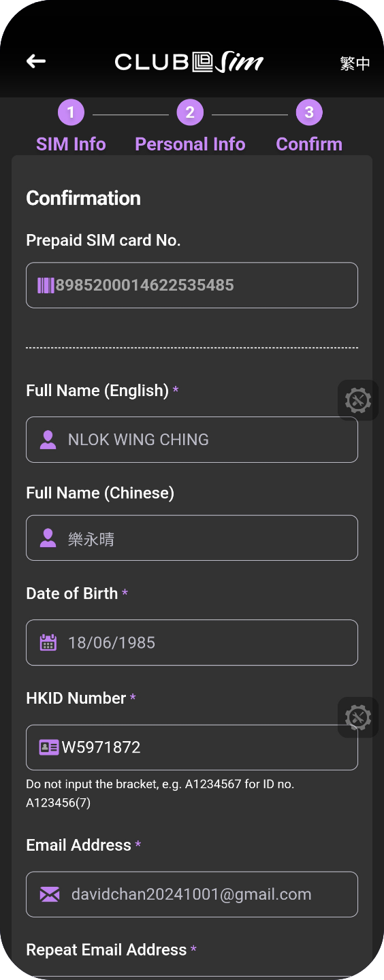Open SIM Info step label
This screenshot has width=384, height=980.
71,144
